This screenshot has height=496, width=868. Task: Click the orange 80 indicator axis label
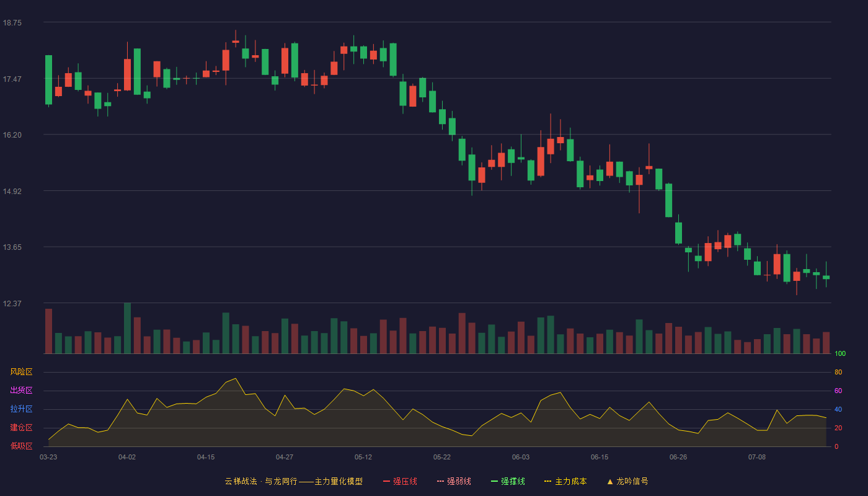(838, 373)
